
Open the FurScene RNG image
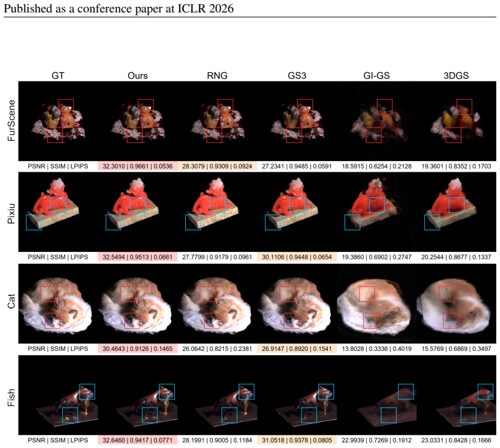218,121
